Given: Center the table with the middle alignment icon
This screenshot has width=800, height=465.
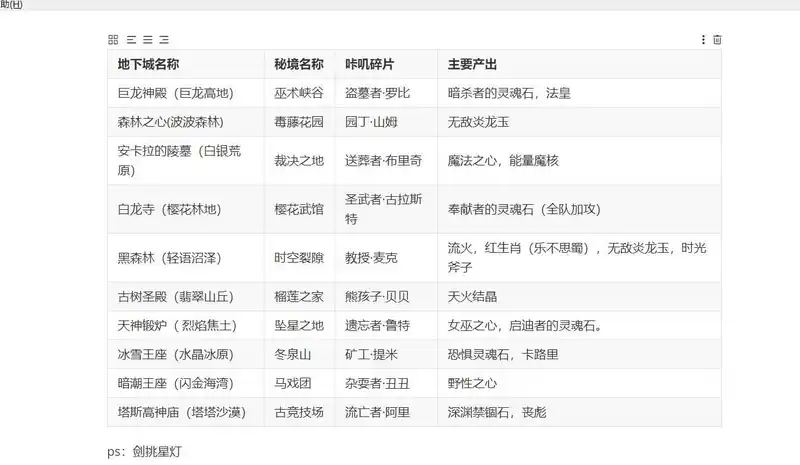Looking at the screenshot, I should click(x=147, y=40).
